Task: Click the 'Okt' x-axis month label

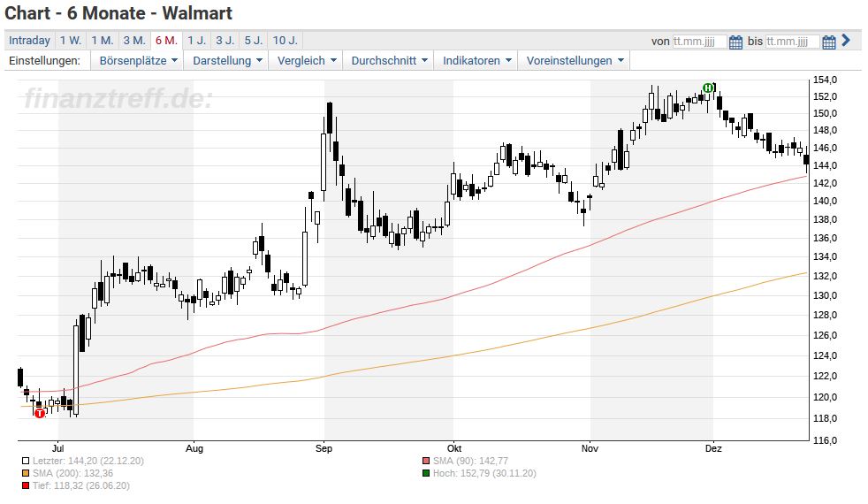Action: 454,448
